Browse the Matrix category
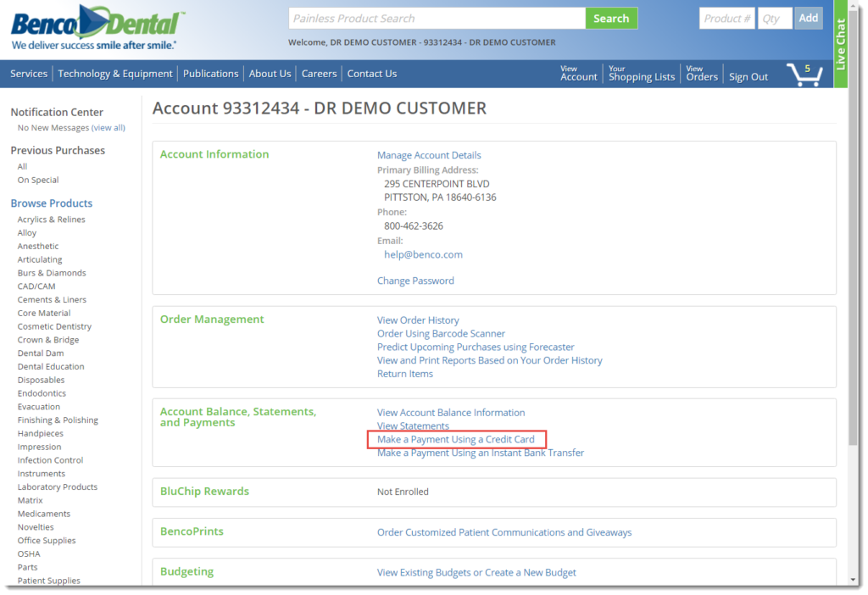Viewport: 868px width, 595px height. click(x=30, y=500)
